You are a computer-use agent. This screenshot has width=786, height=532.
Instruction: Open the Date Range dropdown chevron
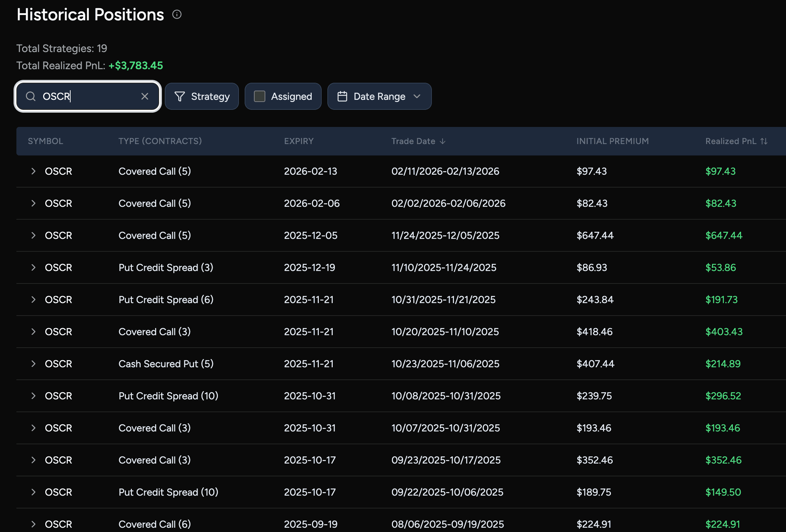[417, 96]
